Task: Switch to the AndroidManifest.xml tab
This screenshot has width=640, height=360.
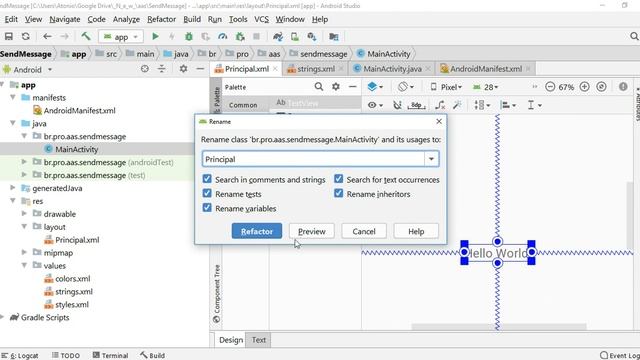Action: click(486, 69)
